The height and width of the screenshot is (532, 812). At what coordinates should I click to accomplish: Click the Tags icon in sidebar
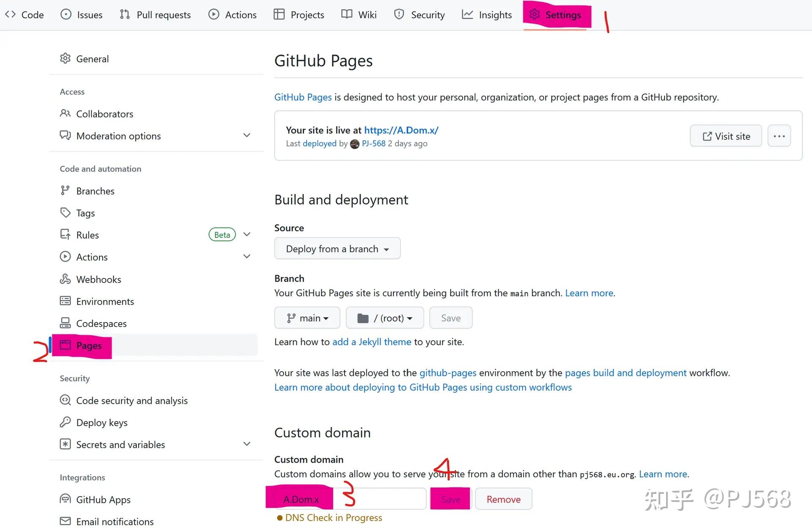65,212
